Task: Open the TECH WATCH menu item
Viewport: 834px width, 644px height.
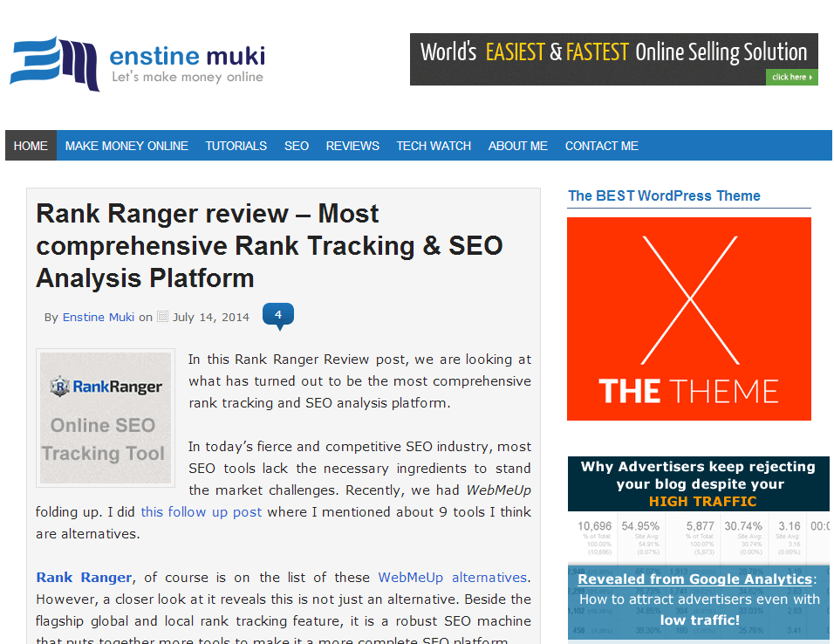Action: 434,146
